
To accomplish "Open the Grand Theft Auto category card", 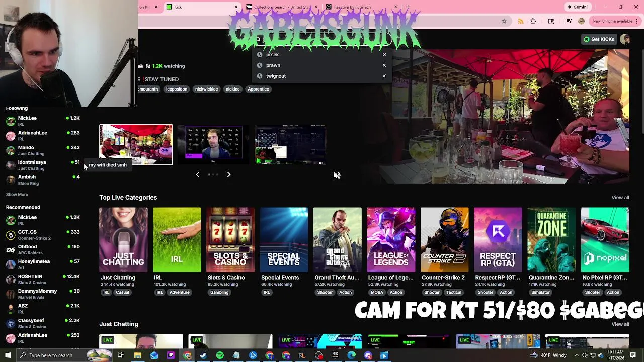I will click(337, 239).
